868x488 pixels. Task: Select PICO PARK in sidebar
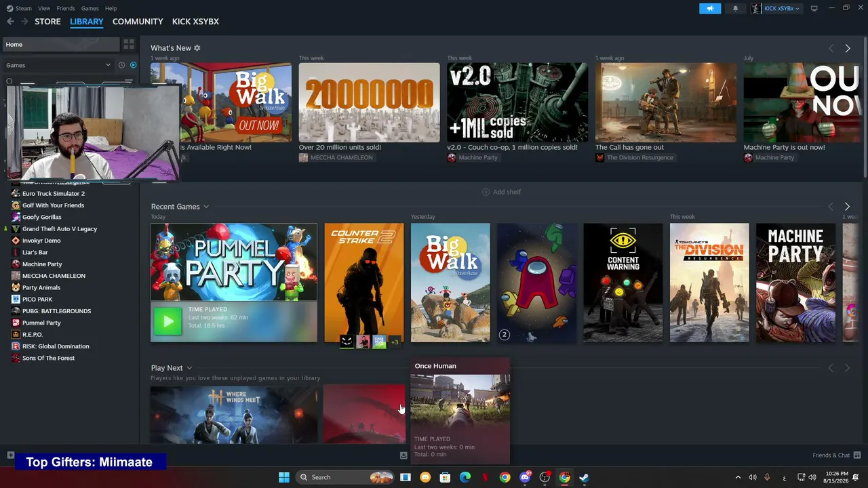[37, 299]
